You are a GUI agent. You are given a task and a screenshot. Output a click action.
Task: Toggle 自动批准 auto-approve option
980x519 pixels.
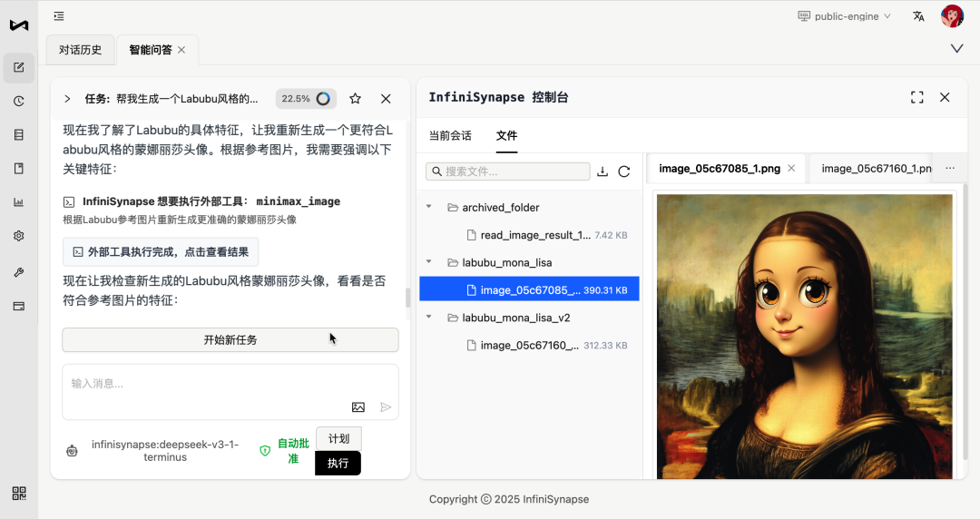pos(293,451)
